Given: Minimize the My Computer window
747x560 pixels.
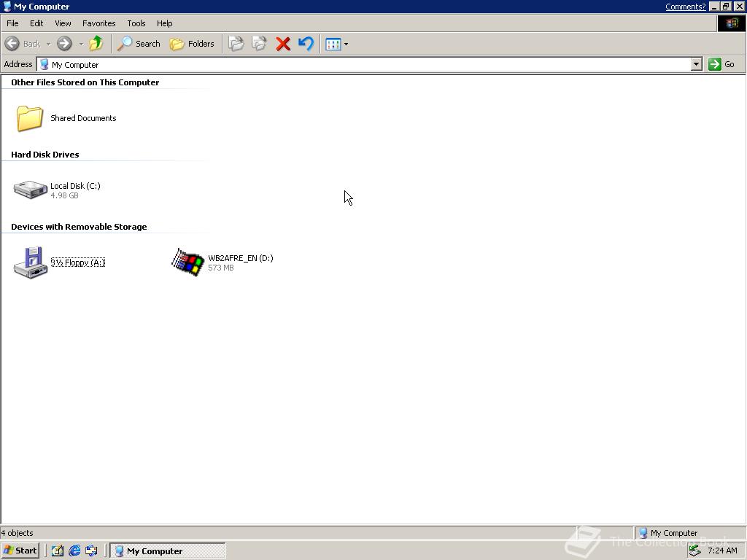Looking at the screenshot, I should [x=714, y=7].
